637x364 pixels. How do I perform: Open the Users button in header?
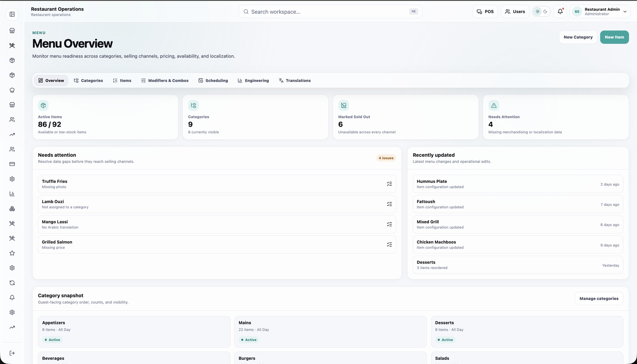pos(515,12)
